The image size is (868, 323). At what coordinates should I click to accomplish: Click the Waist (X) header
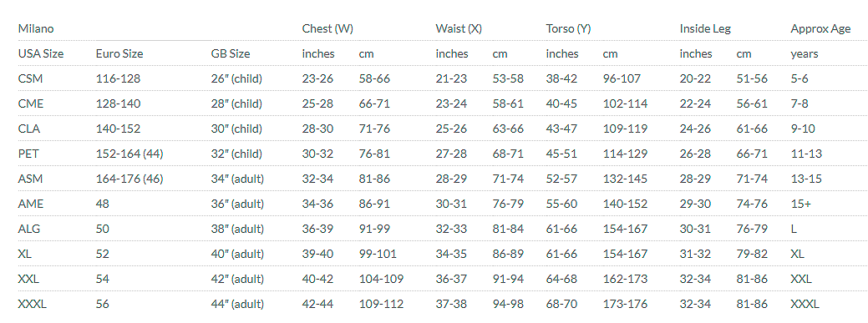[x=459, y=28]
